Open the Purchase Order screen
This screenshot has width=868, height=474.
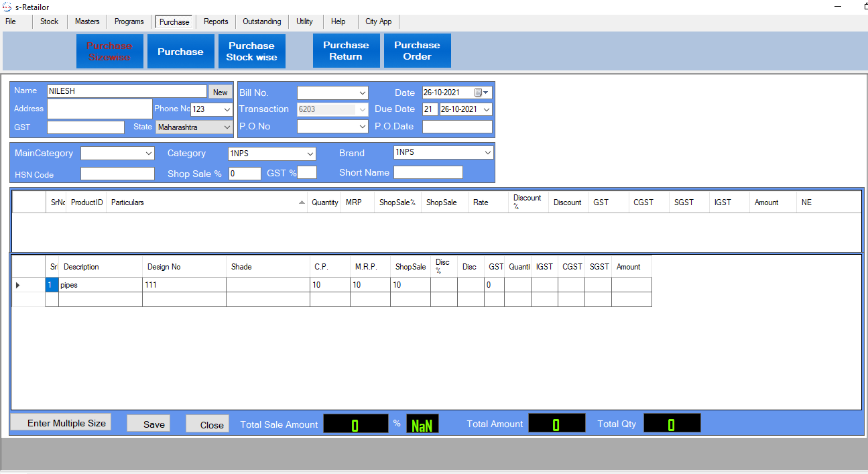(x=417, y=51)
